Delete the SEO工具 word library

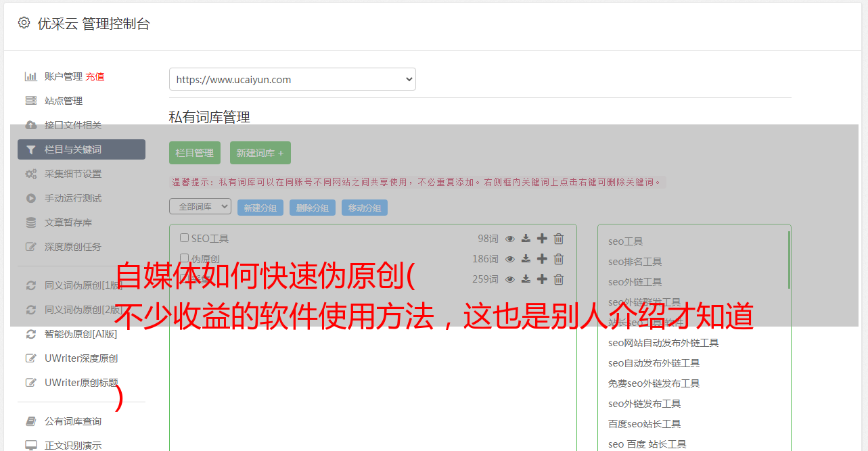click(x=559, y=239)
